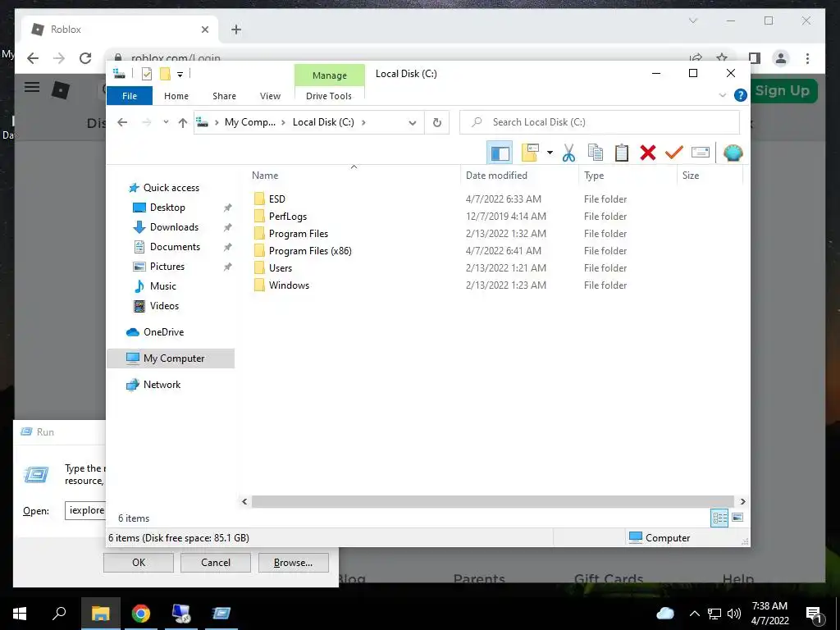
Task: Switch to the Home ribbon tab
Action: click(176, 96)
